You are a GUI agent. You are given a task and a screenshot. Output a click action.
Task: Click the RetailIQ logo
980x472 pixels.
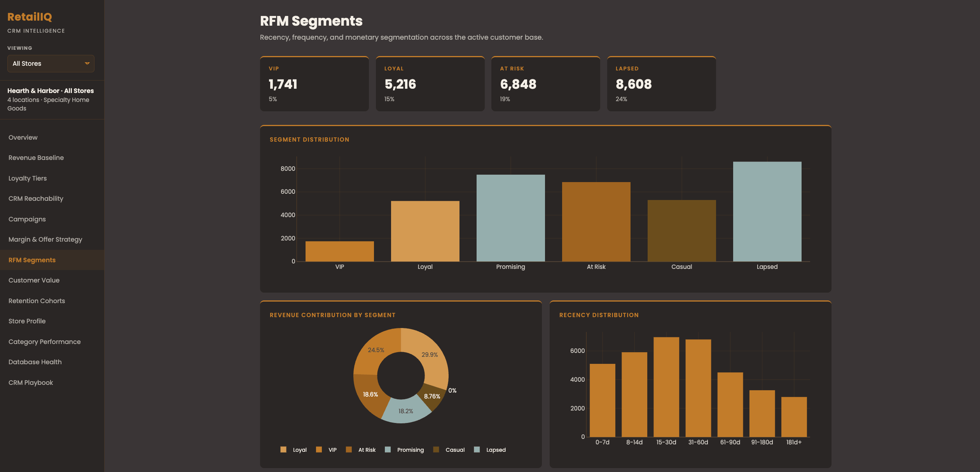30,17
